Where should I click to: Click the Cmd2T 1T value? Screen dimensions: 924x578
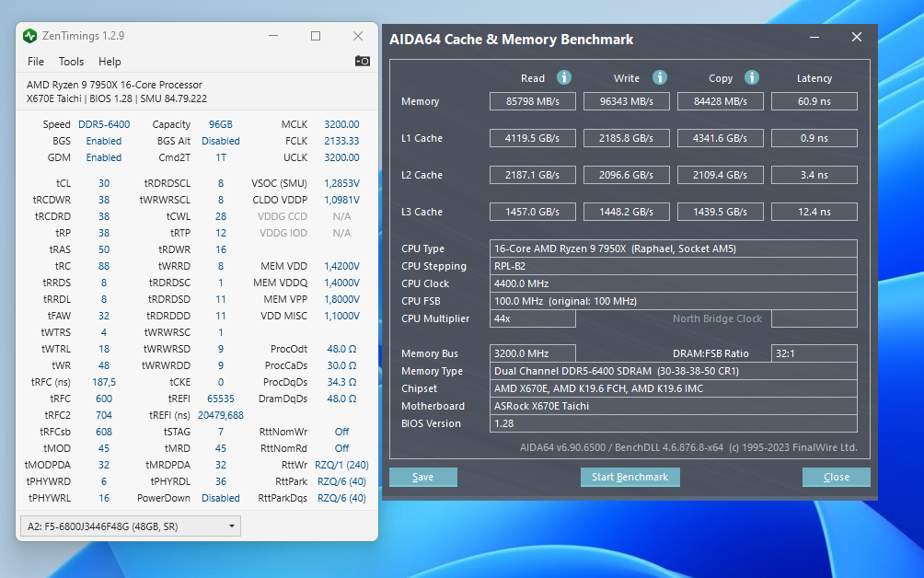[220, 157]
